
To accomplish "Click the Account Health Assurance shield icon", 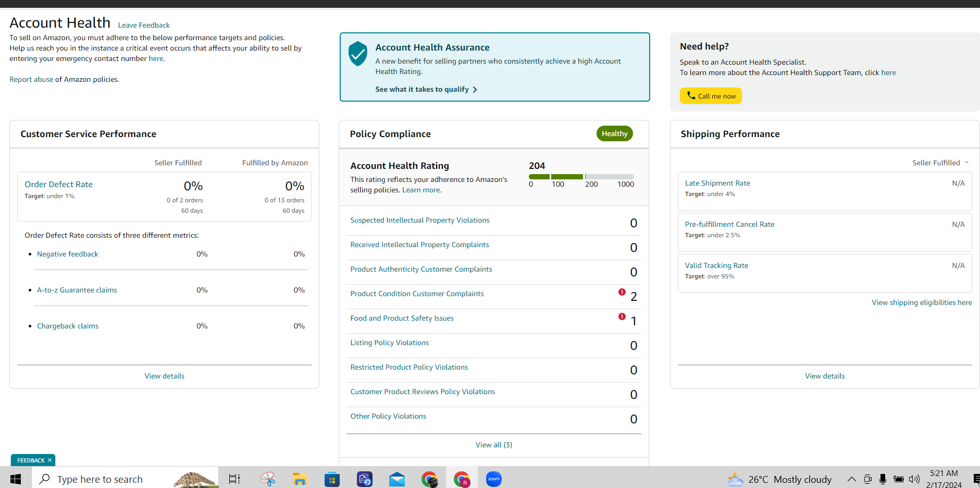I will pos(358,54).
